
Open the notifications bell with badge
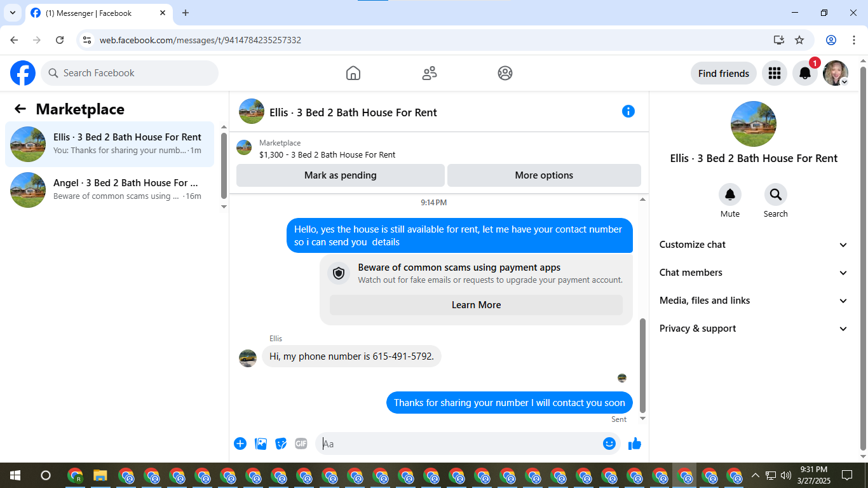(805, 73)
